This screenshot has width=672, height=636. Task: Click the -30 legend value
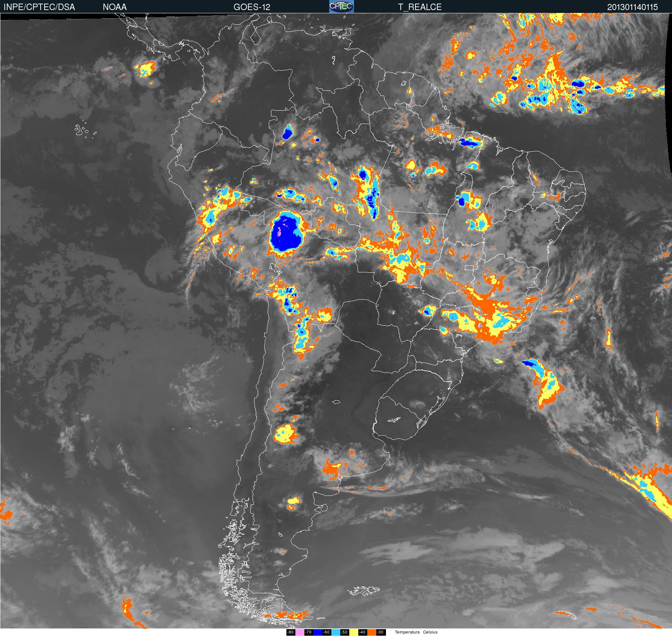coord(380,632)
